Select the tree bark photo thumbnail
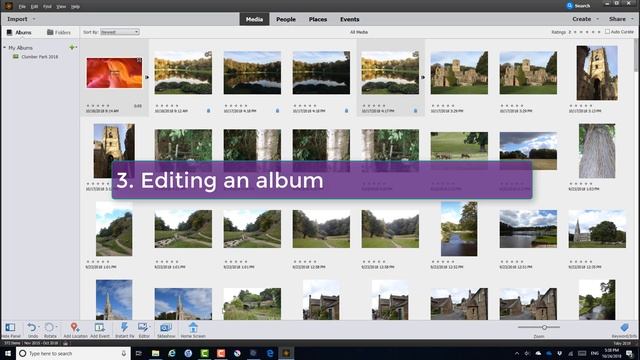The width and height of the screenshot is (640, 360). [597, 151]
